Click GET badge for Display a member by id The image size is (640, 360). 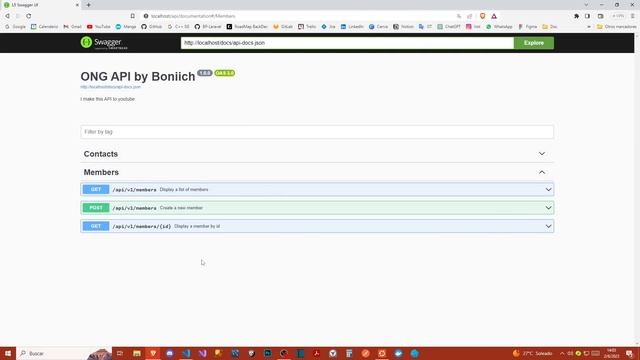[96, 226]
